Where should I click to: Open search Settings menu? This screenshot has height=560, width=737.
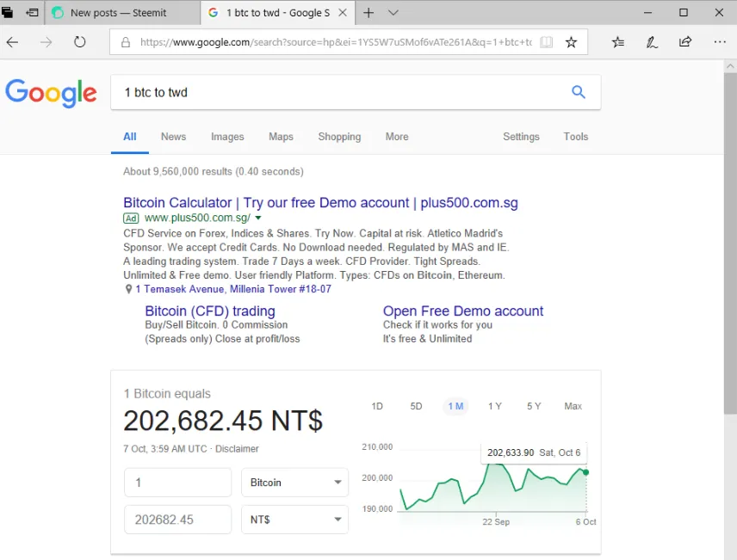521,137
